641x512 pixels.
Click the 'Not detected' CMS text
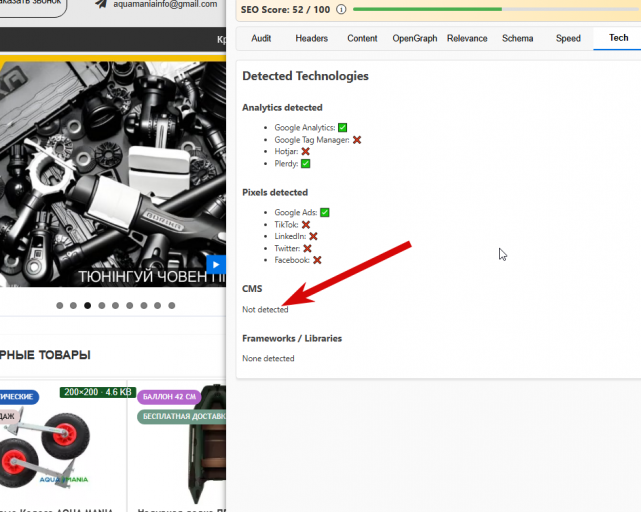pyautogui.click(x=265, y=310)
